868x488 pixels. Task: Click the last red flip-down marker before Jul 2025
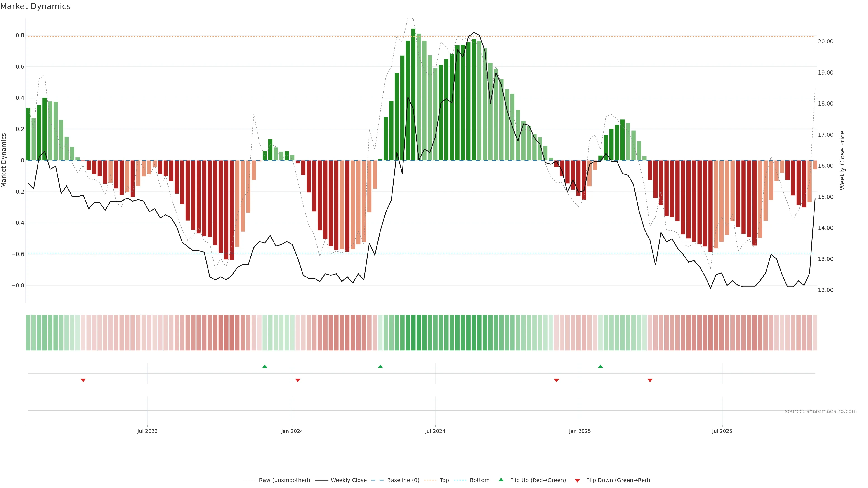pos(650,380)
